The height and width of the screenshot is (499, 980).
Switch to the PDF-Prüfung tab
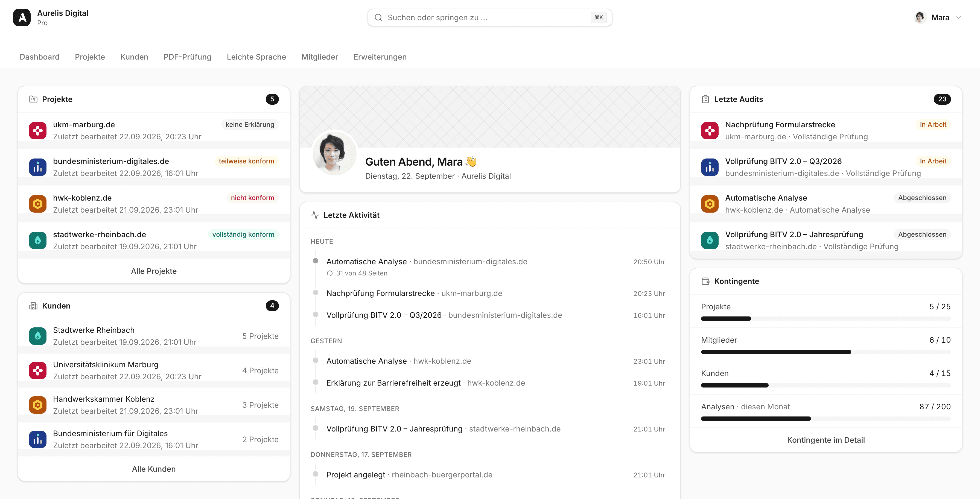click(188, 57)
